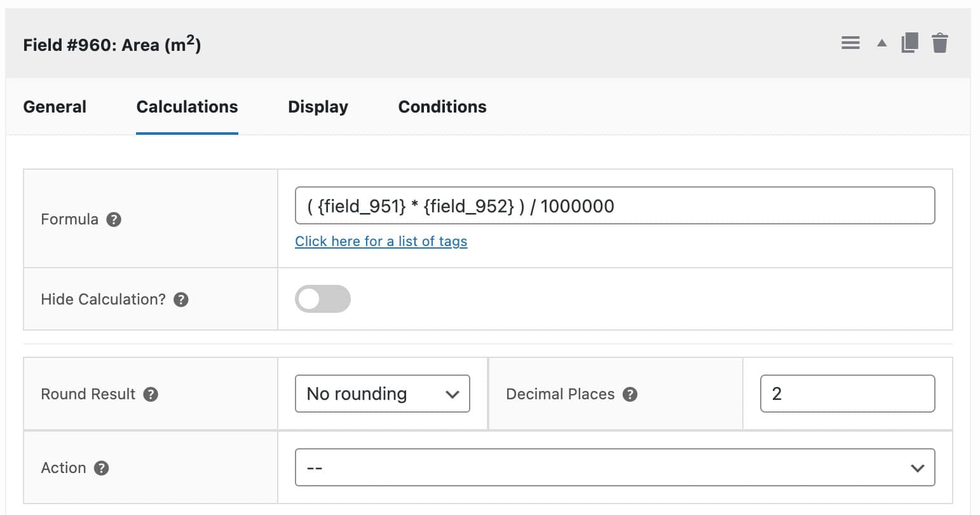Duplicate Field #960 via the copy icon

[910, 43]
